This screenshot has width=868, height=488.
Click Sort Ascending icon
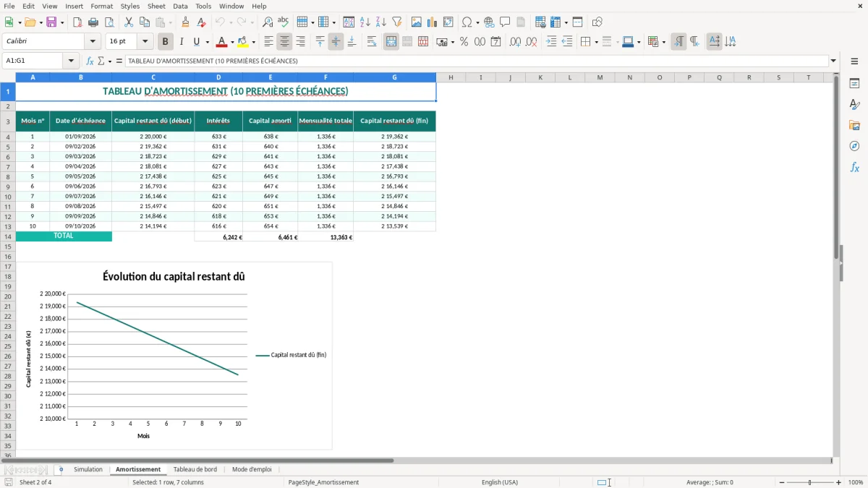[x=365, y=22]
